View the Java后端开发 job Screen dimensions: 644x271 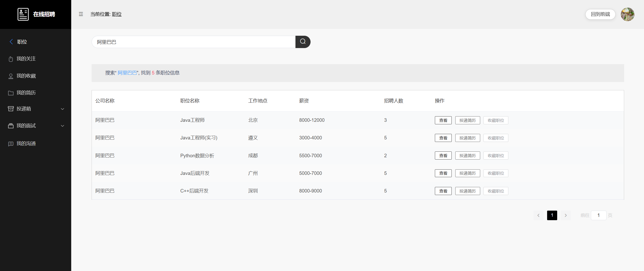click(443, 173)
